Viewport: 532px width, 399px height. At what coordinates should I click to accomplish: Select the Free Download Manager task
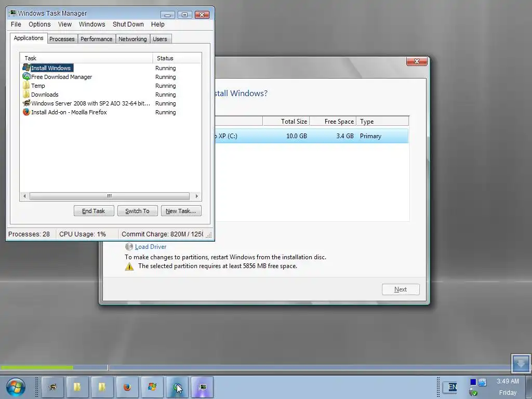(x=111, y=77)
